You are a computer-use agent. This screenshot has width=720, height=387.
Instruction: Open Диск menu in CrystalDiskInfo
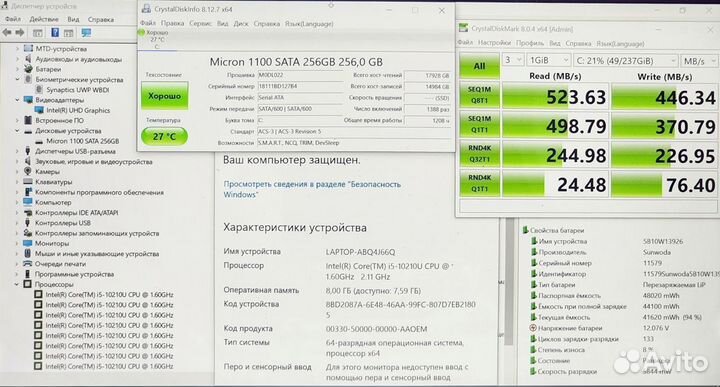coord(241,23)
